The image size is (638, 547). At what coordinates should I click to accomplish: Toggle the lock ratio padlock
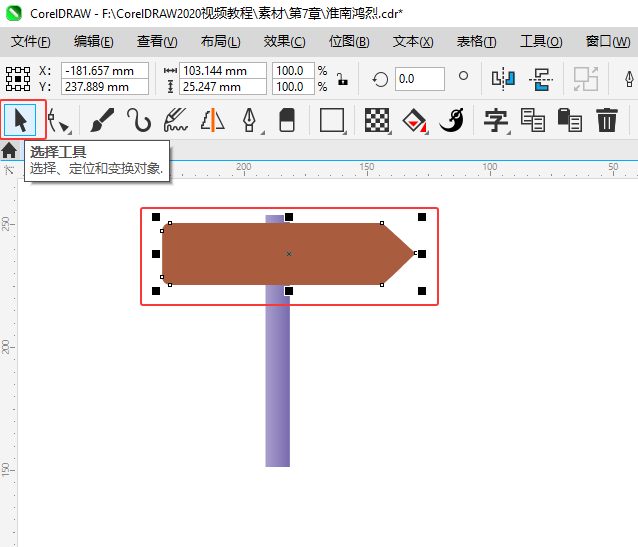(342, 79)
